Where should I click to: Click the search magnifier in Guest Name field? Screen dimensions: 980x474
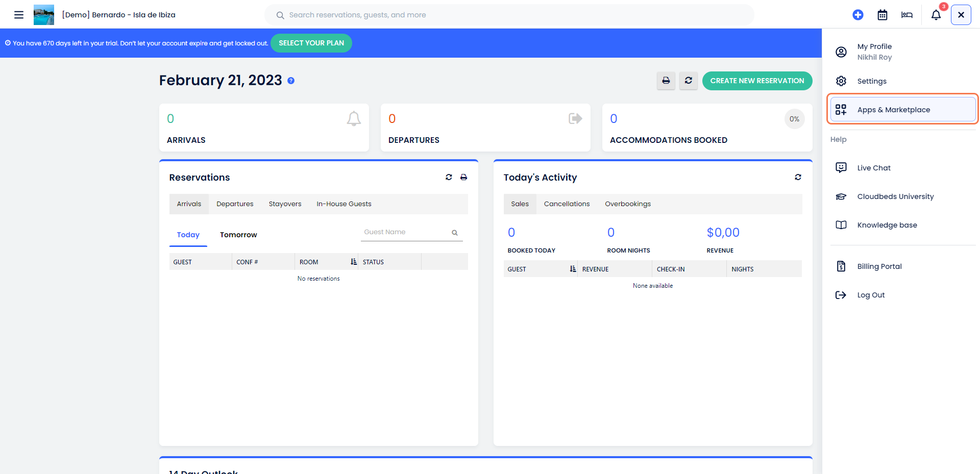455,233
